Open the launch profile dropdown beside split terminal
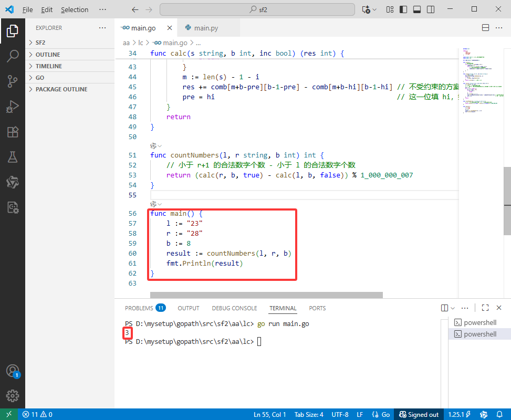The image size is (511, 420). [x=453, y=308]
